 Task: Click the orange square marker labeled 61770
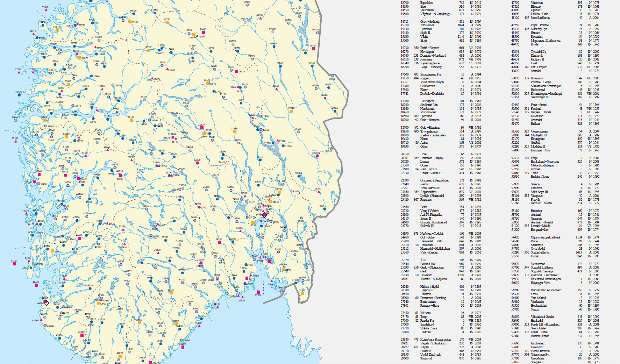(x=168, y=23)
